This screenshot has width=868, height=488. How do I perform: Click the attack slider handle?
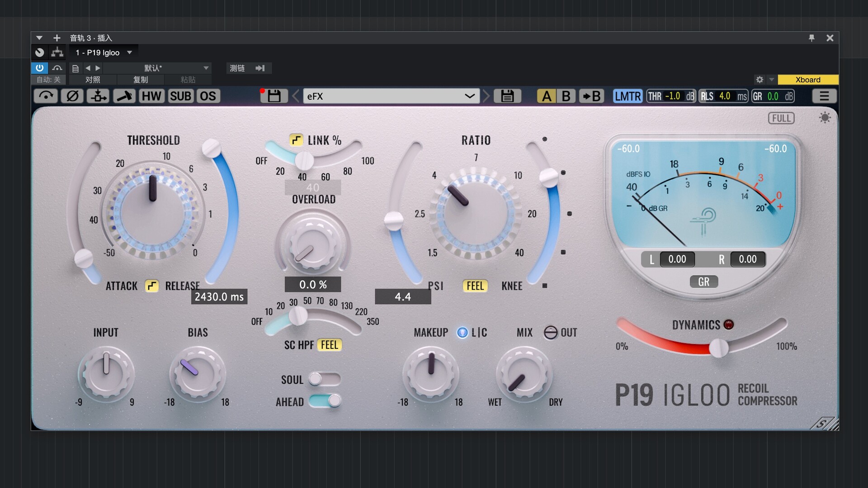click(84, 258)
